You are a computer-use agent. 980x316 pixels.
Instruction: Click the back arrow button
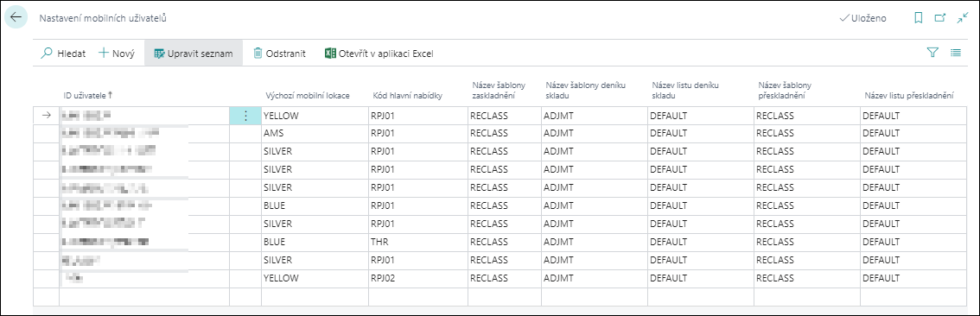(x=16, y=17)
